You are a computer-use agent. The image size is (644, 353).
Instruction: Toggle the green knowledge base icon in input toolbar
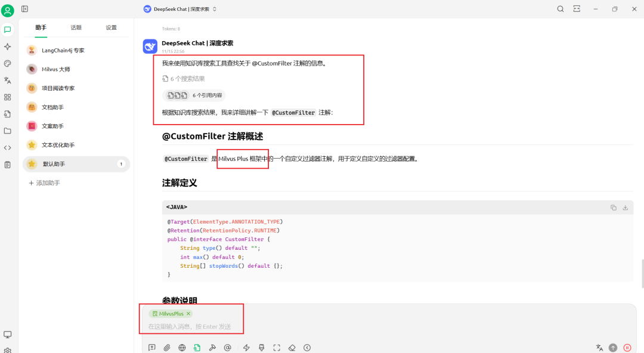197,348
